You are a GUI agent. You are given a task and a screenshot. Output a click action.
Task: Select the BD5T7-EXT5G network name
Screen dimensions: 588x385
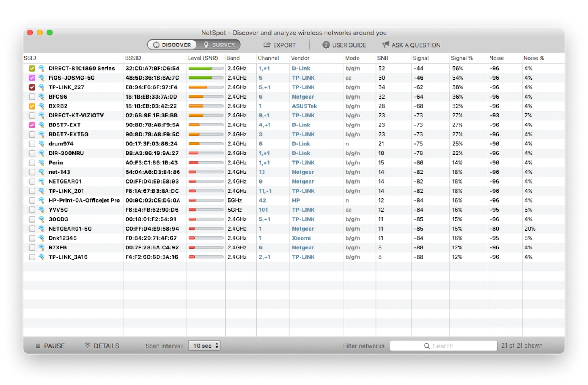tap(68, 135)
